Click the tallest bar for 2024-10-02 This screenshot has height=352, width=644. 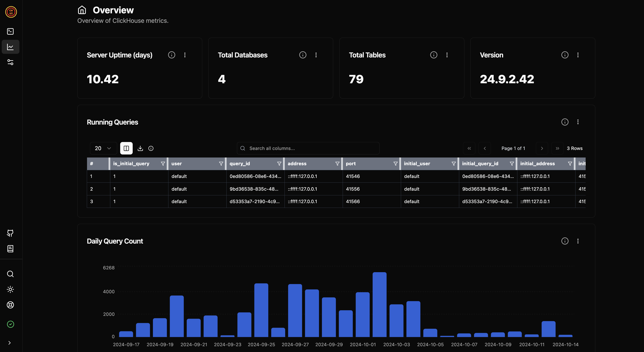380,304
